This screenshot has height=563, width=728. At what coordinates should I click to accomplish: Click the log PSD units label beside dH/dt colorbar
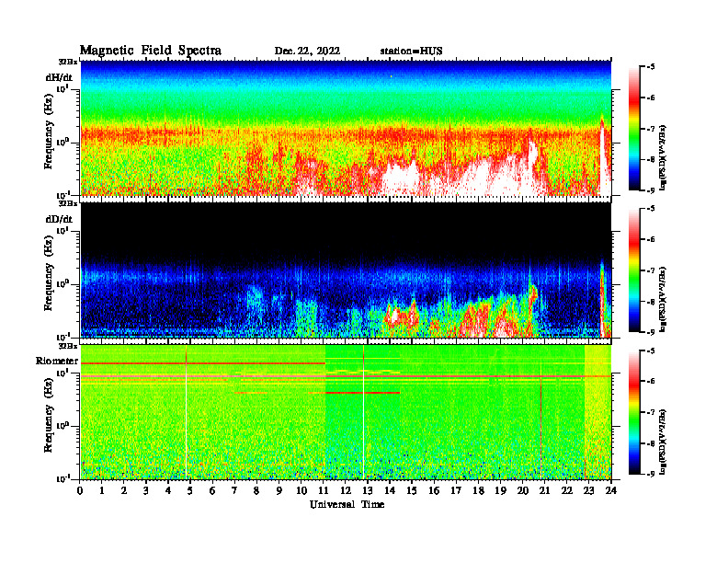(663, 157)
